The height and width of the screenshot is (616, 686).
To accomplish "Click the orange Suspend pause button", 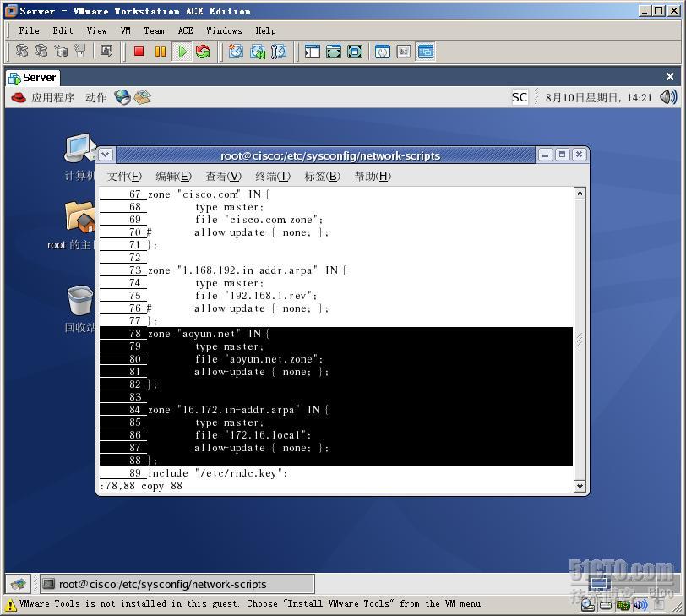I will (x=161, y=52).
